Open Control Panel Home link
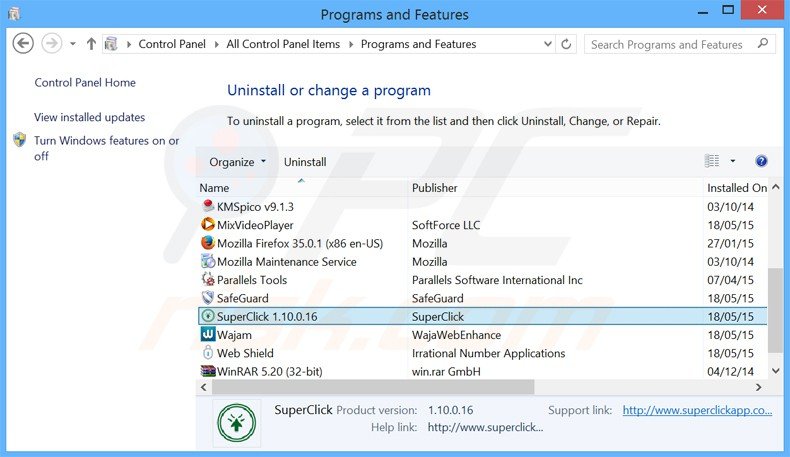Screen dimensions: 790x457 (x=85, y=83)
